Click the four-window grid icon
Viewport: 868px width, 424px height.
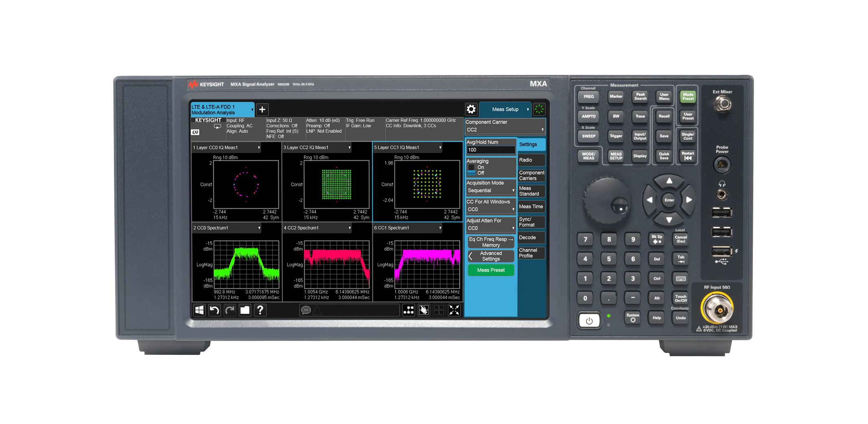[439, 310]
